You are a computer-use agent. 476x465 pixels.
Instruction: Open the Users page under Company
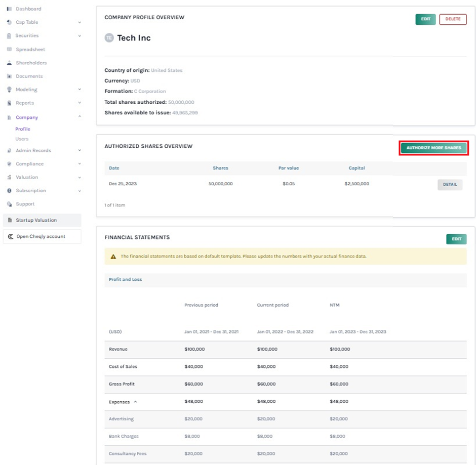click(x=22, y=139)
